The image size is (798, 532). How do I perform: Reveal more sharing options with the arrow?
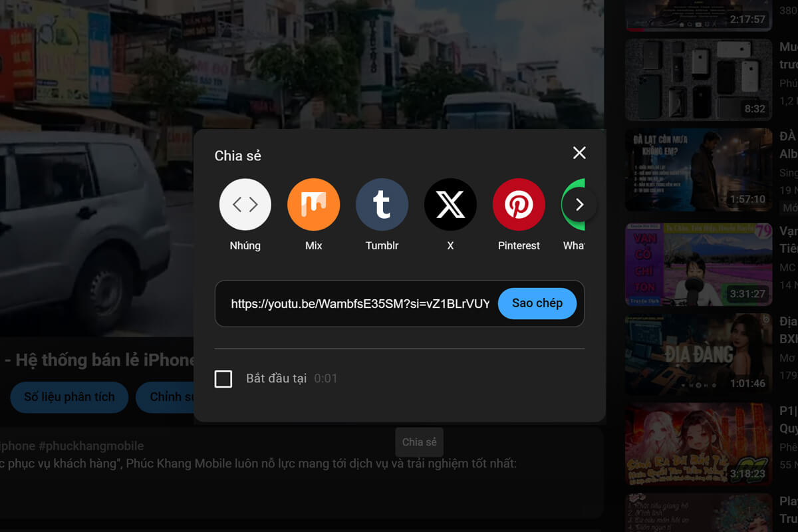click(x=579, y=204)
